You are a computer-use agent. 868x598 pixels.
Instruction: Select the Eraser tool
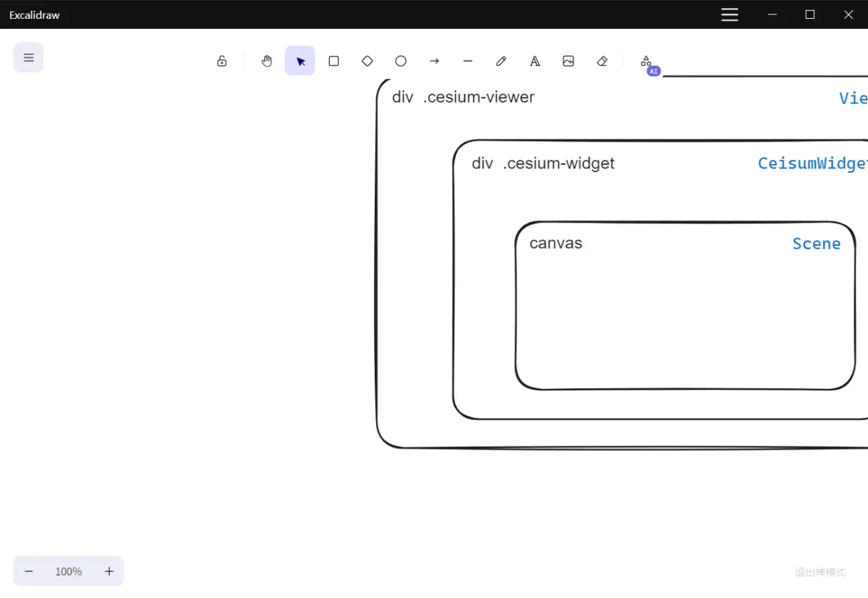(602, 61)
